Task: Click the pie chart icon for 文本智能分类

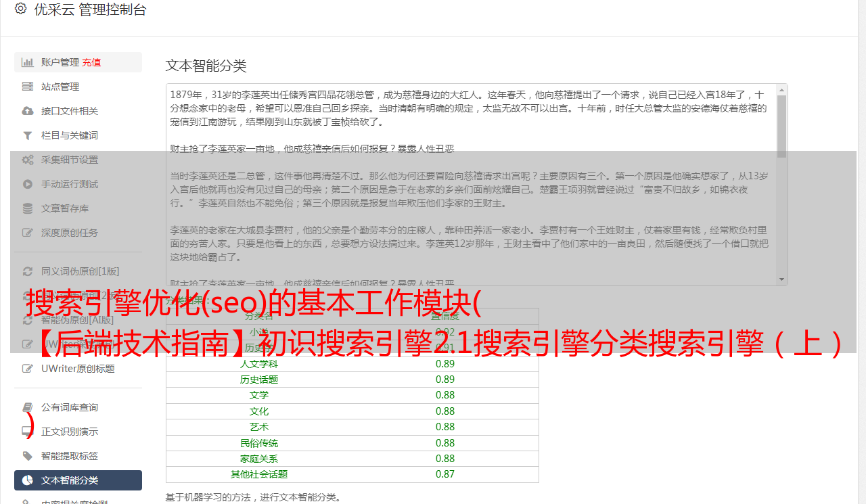Action: (27, 480)
